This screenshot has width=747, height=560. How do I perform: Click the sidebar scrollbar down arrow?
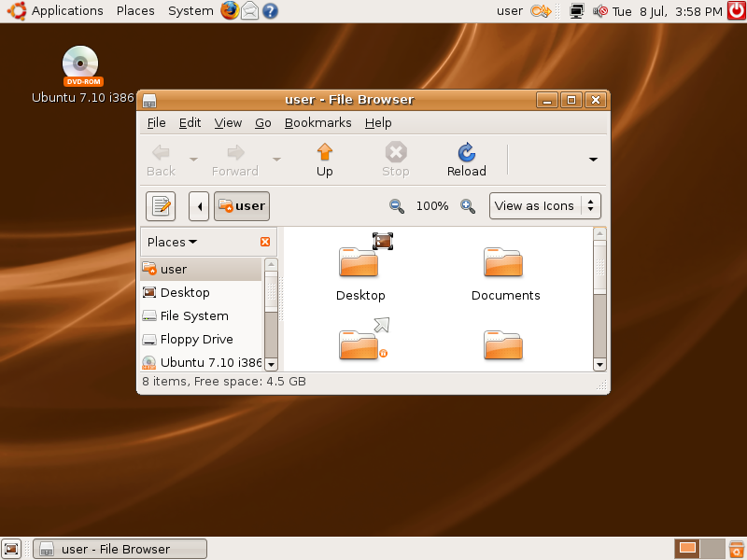[271, 364]
